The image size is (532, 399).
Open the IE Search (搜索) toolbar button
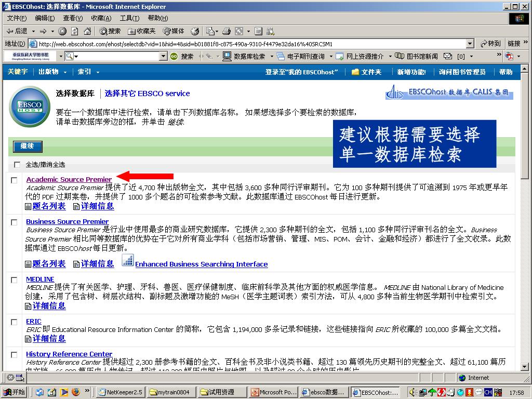pyautogui.click(x=110, y=31)
